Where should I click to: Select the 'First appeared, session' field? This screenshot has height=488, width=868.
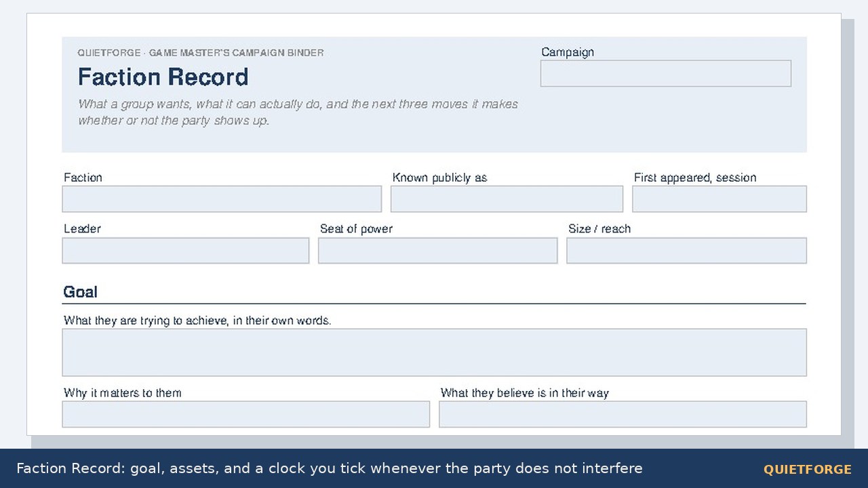(719, 199)
